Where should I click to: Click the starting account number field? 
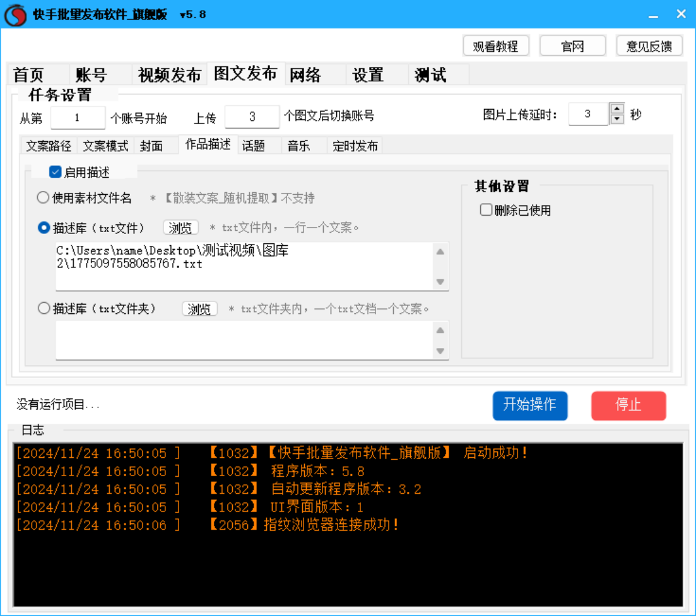click(78, 117)
